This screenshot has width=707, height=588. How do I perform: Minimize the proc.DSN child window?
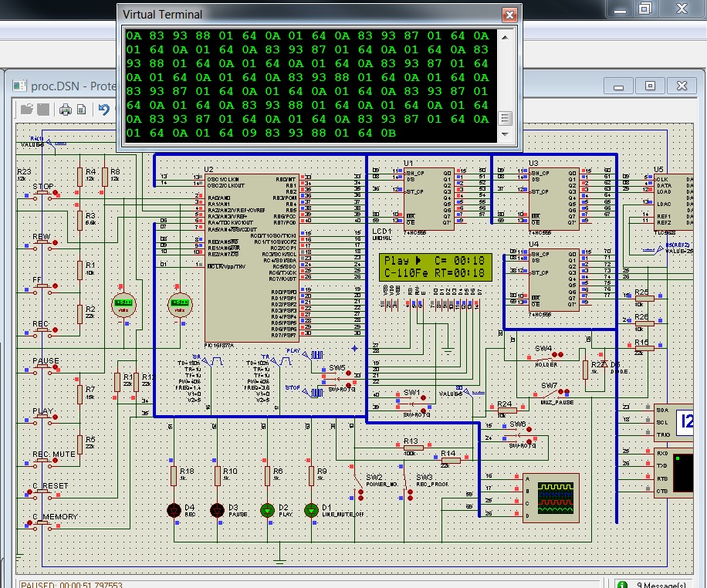(x=619, y=86)
